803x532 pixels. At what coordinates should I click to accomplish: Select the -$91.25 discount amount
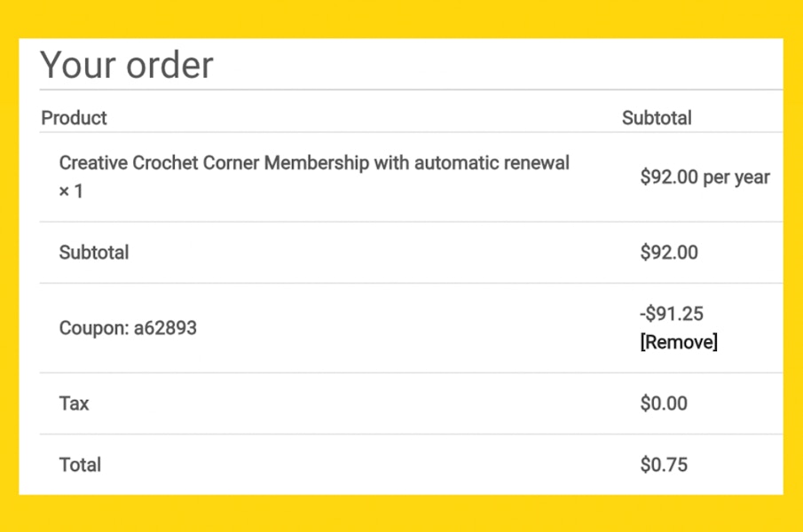tap(672, 314)
